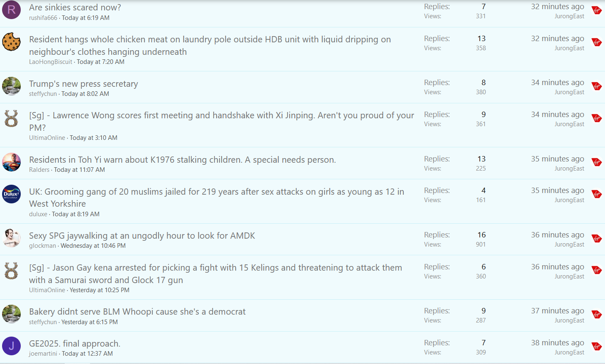Click red Virgin icon on Trump's press secretary row

click(x=597, y=86)
